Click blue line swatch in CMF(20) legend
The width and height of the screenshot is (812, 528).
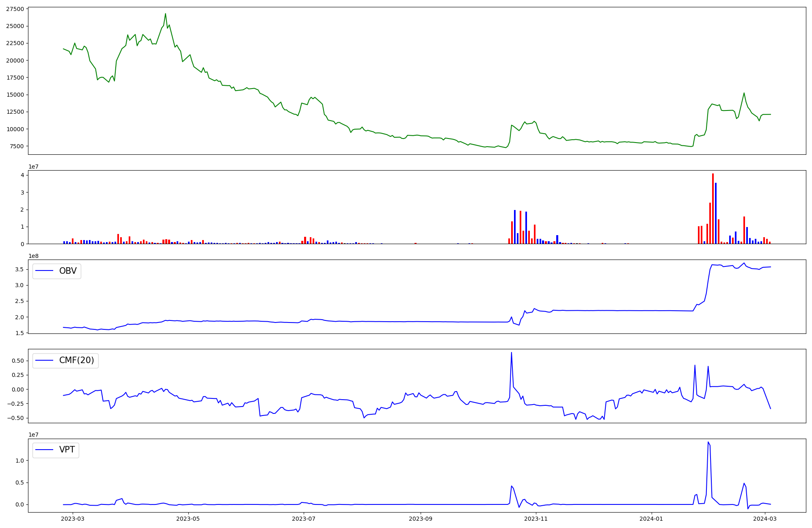[45, 360]
